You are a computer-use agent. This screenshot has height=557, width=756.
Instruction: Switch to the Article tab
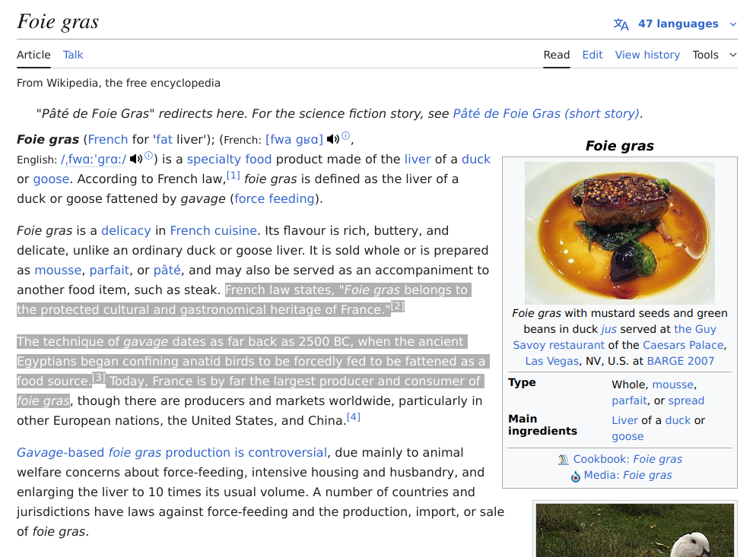click(33, 55)
